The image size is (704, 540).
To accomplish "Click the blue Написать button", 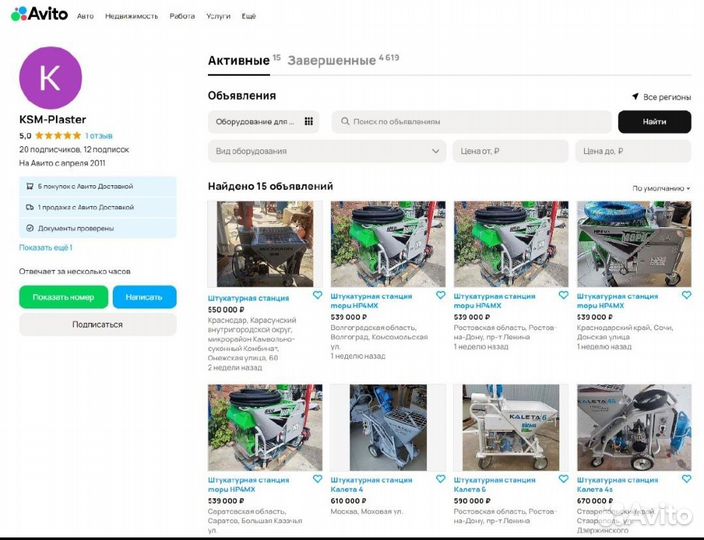I will pyautogui.click(x=144, y=297).
